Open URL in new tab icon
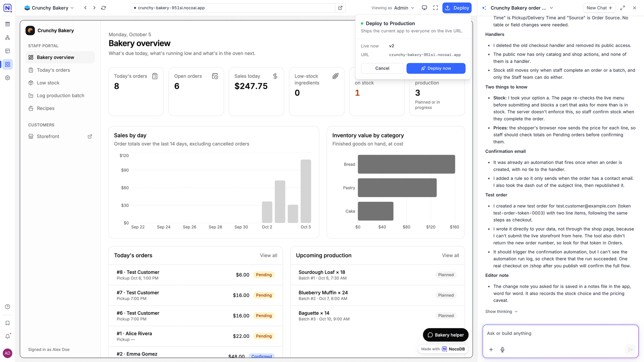The height and width of the screenshot is (362, 644). click(x=340, y=8)
